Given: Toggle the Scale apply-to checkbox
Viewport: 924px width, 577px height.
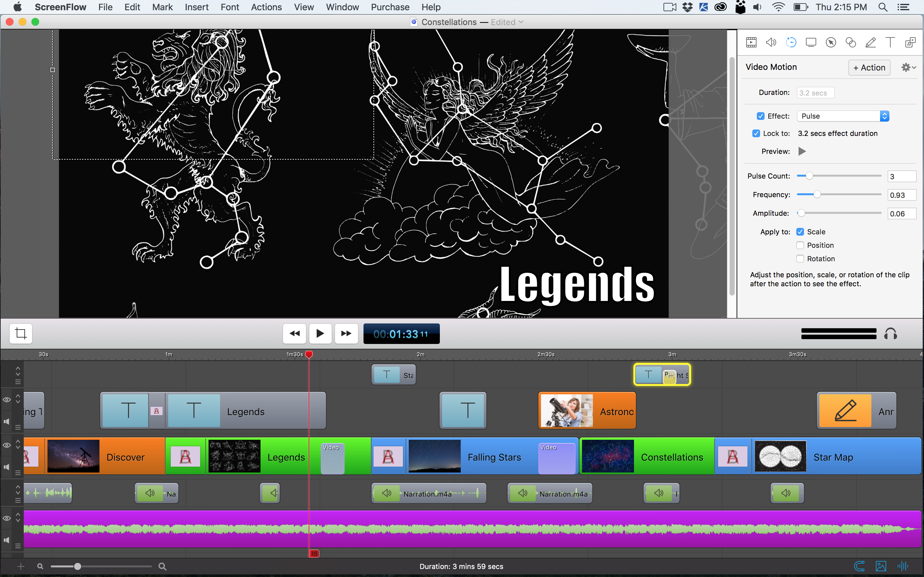Looking at the screenshot, I should click(800, 231).
